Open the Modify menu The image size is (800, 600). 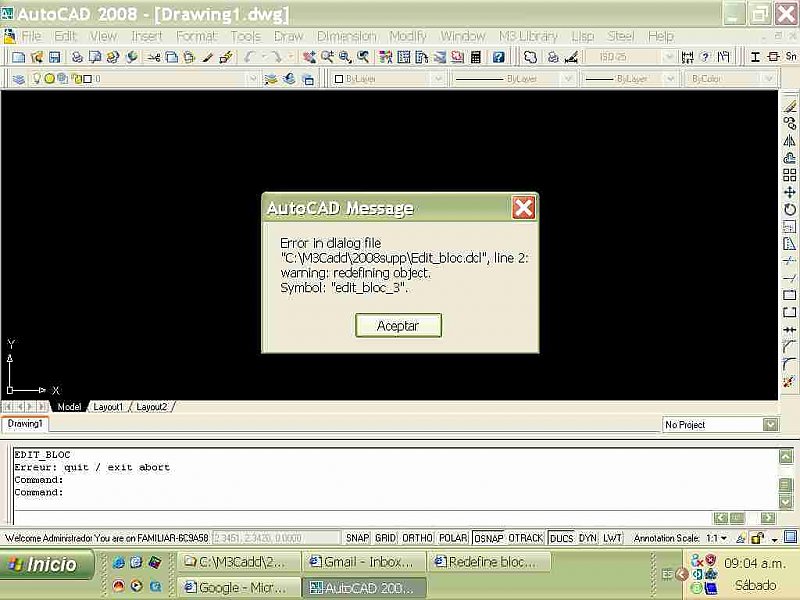click(x=408, y=36)
